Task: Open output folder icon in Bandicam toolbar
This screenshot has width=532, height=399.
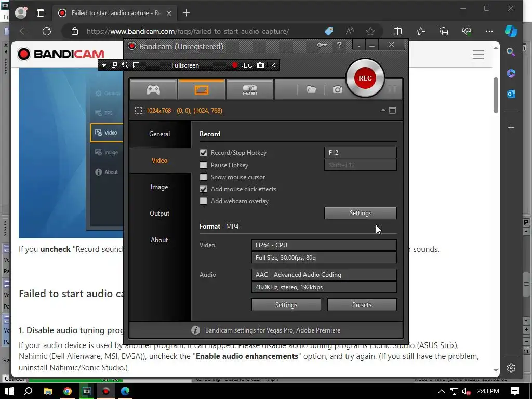Action: pos(312,89)
